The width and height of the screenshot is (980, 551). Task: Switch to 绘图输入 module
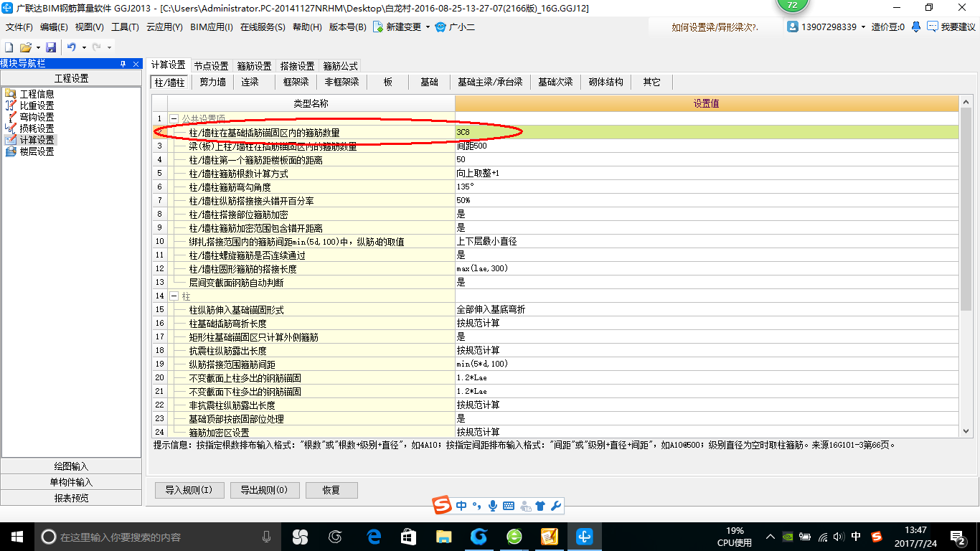[71, 466]
